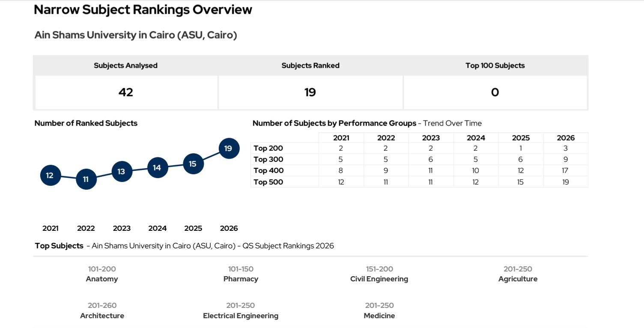The height and width of the screenshot is (328, 644).
Task: Select the Top 400 cell for 2026 showing 17
Action: pyautogui.click(x=566, y=170)
